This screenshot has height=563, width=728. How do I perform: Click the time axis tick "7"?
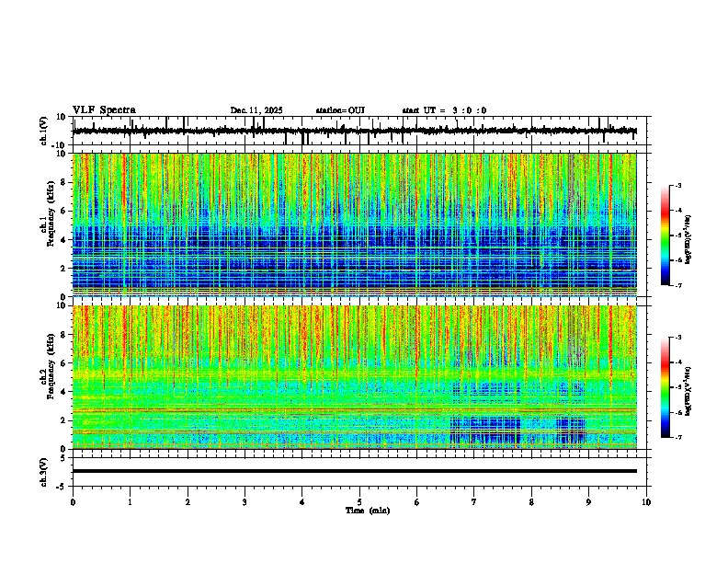[x=474, y=502]
